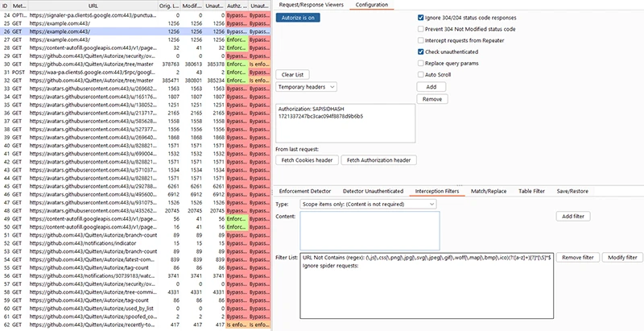Select the Interception Filters tab

pos(437,191)
